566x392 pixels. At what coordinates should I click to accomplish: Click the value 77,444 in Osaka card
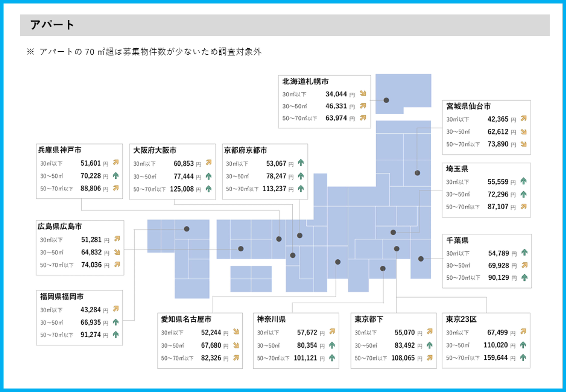tap(184, 176)
